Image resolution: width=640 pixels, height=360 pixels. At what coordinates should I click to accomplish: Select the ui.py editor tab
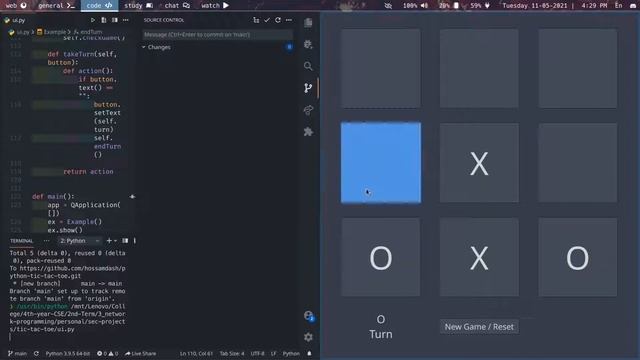15,20
